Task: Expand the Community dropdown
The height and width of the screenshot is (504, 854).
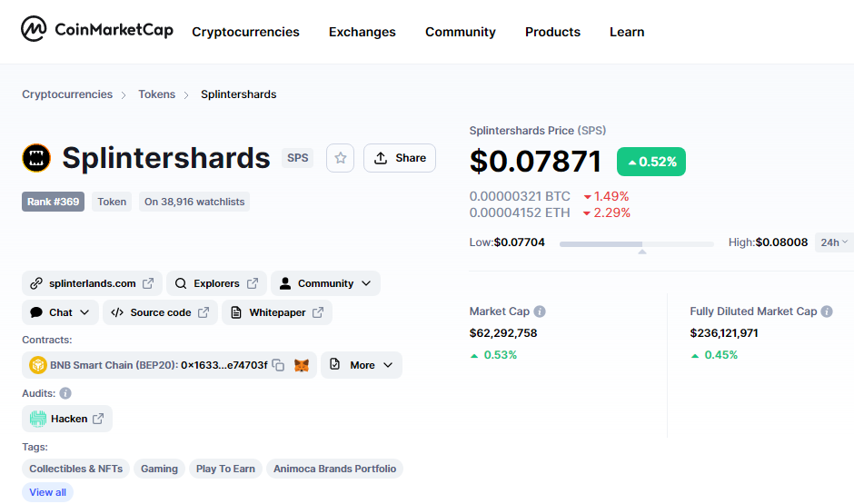Action: (x=366, y=283)
